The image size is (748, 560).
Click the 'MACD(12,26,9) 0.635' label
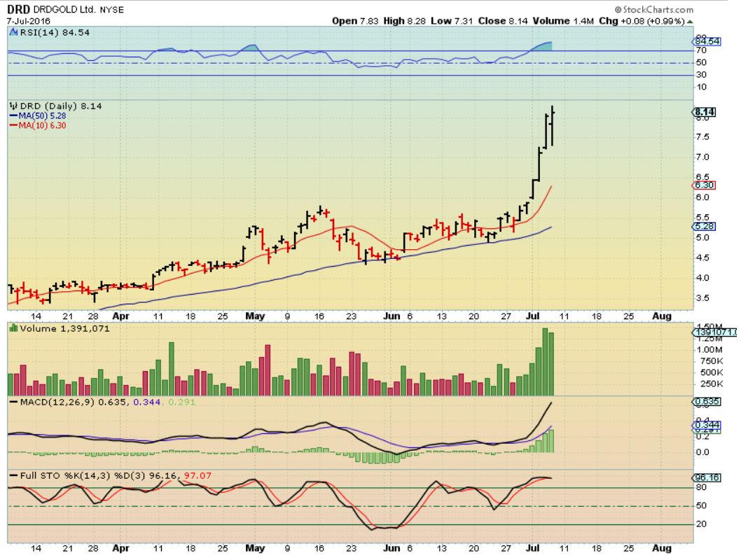[74, 402]
